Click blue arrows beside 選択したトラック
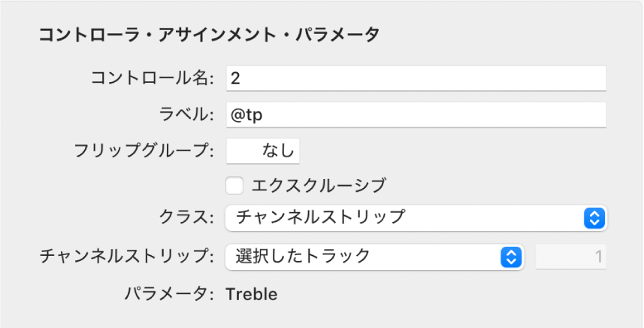Viewport: 644px width, 328px height. click(510, 257)
